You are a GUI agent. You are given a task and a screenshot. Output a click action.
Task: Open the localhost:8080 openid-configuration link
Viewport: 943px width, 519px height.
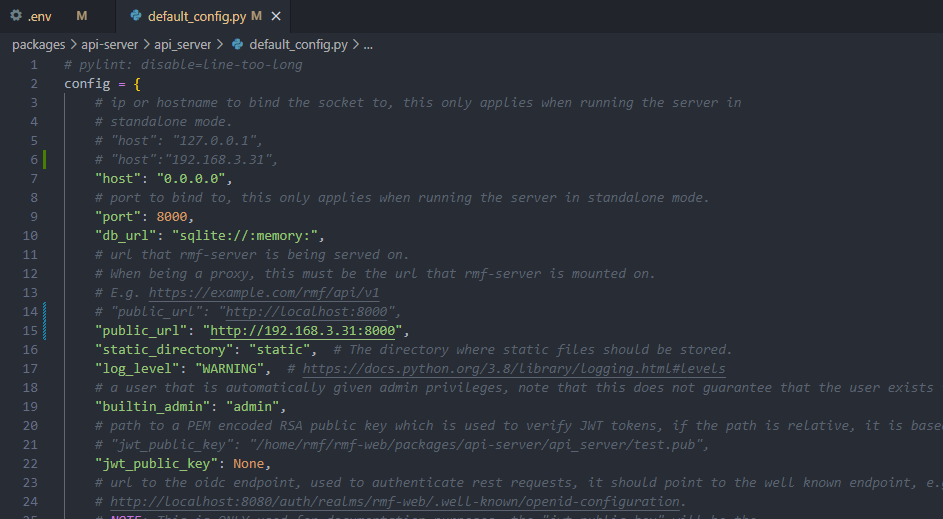395,502
